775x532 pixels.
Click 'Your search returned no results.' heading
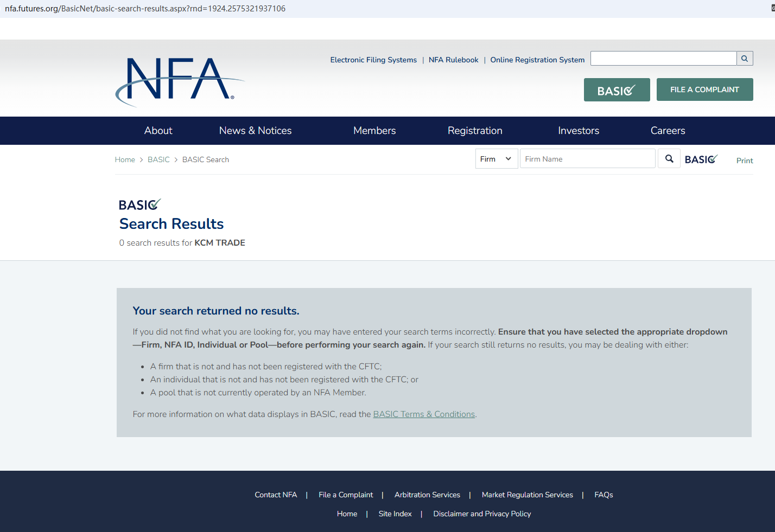[216, 311]
